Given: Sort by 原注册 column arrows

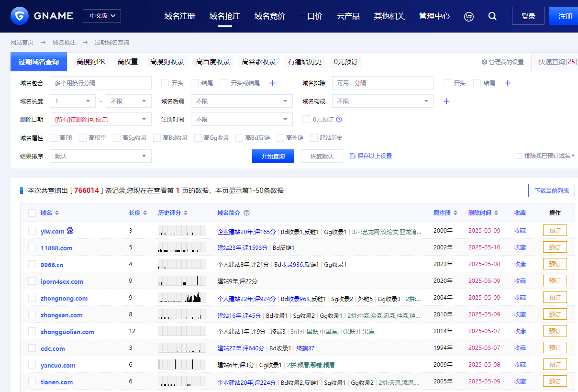Looking at the screenshot, I should pos(456,213).
